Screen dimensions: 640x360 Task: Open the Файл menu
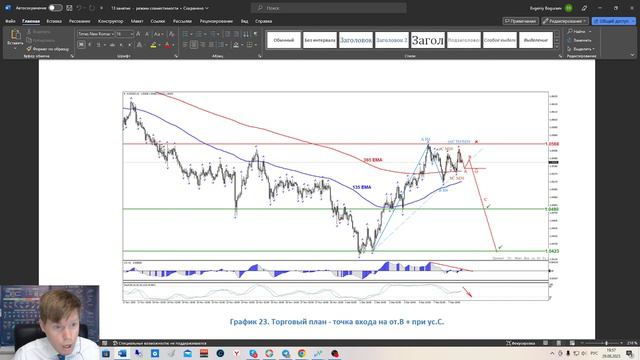click(x=10, y=21)
